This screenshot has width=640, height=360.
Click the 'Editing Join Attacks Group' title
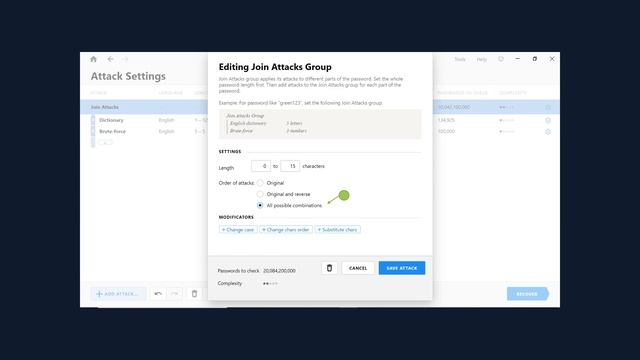pyautogui.click(x=275, y=67)
